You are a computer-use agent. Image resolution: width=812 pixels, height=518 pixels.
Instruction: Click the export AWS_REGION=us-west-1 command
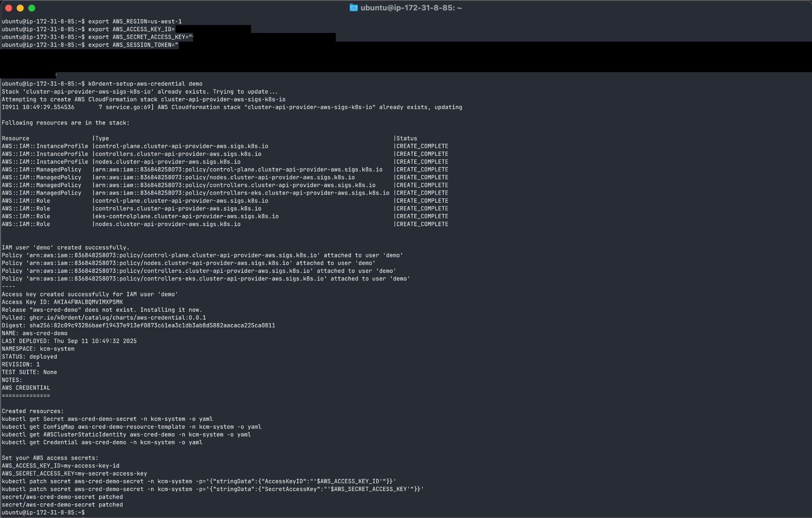[x=135, y=21]
